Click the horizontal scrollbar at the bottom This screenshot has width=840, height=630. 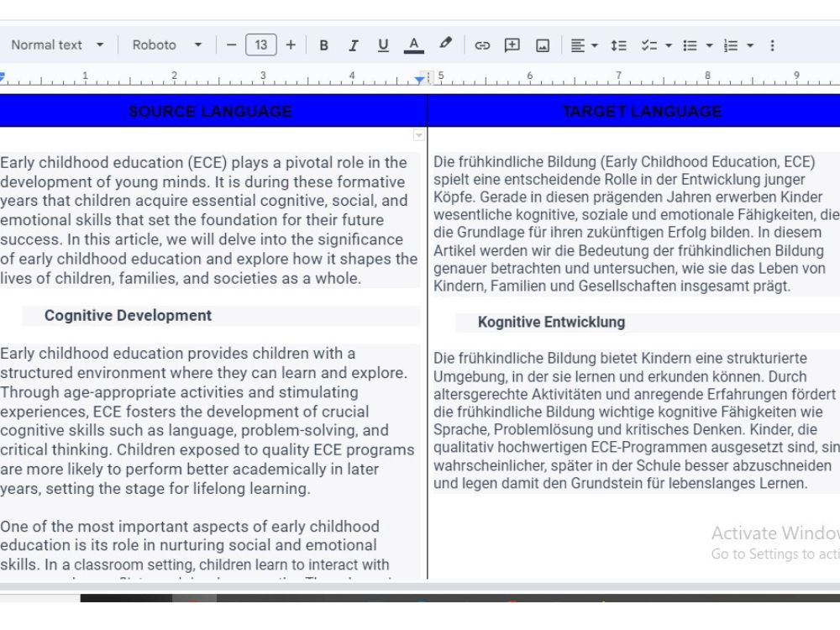click(420, 586)
